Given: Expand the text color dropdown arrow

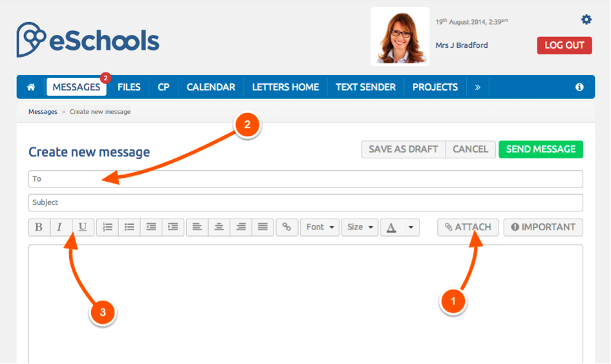Looking at the screenshot, I should pyautogui.click(x=411, y=227).
